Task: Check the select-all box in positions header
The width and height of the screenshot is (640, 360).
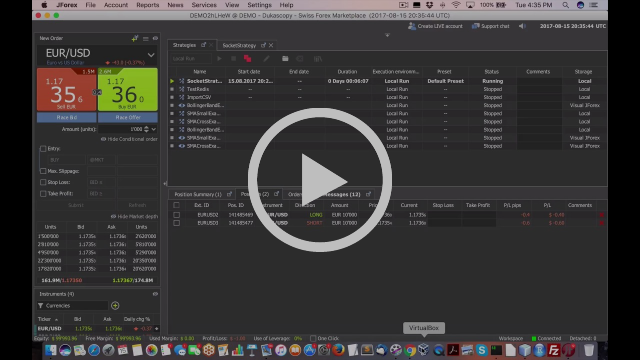Action: [x=176, y=205]
